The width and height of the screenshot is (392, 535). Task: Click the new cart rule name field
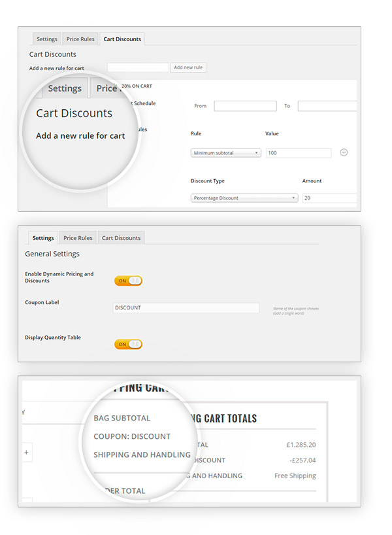click(138, 67)
